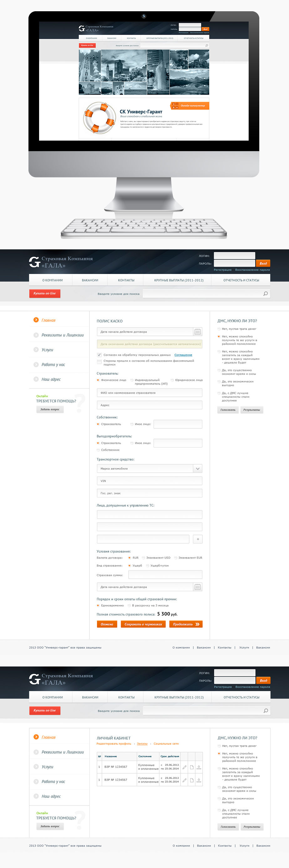Click plus button to add another driver
The height and width of the screenshot is (868, 289).
point(198,539)
